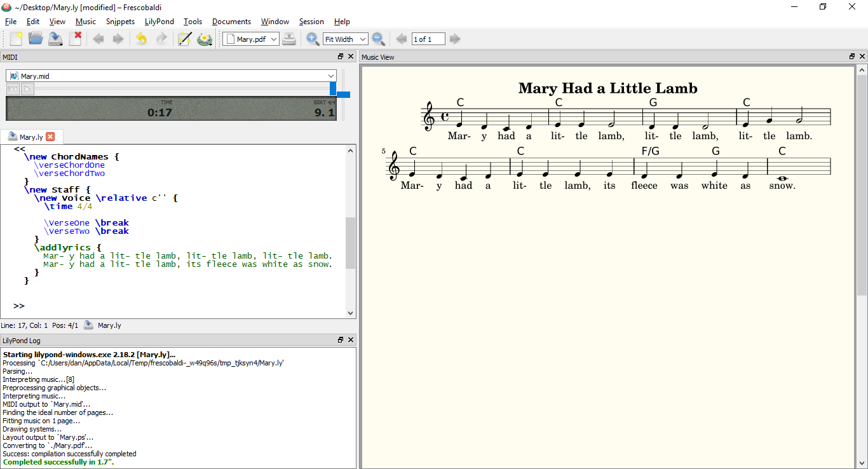Open the LilyPond menu
This screenshot has height=469, width=868.
coord(159,21)
